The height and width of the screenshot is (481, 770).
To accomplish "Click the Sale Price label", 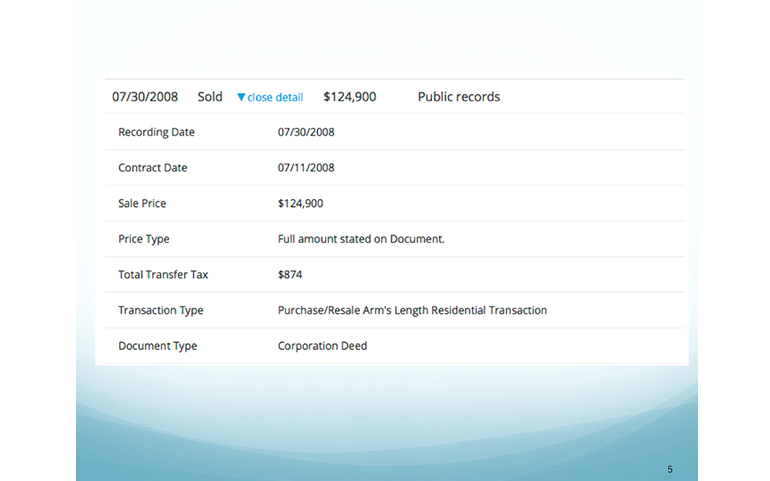I will click(142, 203).
